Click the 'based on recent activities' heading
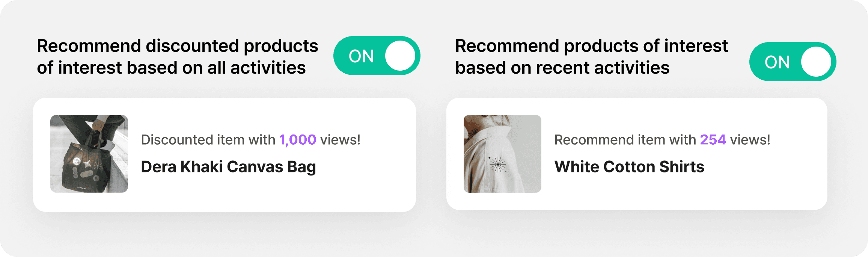 click(x=562, y=68)
